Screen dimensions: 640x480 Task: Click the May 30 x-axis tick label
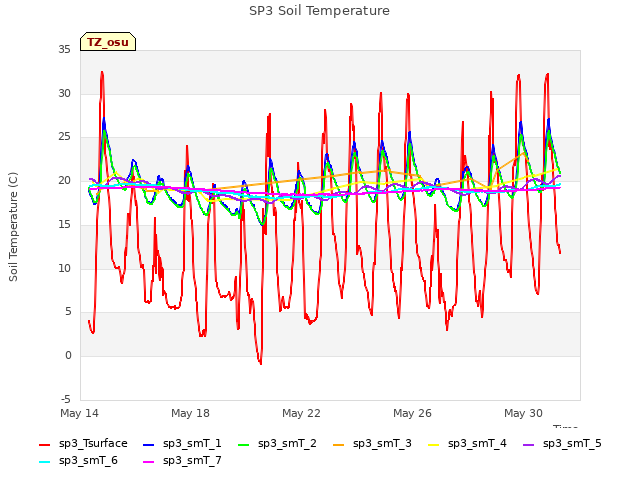523,413
